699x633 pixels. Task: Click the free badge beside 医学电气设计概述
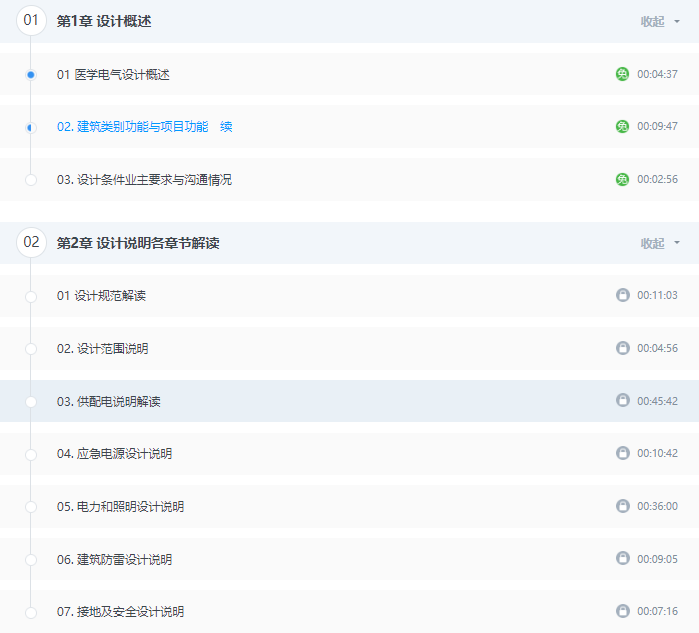pos(622,74)
